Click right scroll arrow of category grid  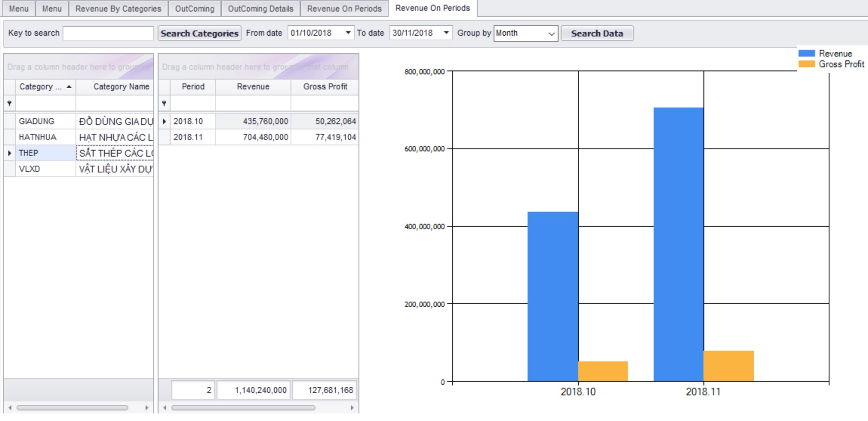(x=147, y=408)
